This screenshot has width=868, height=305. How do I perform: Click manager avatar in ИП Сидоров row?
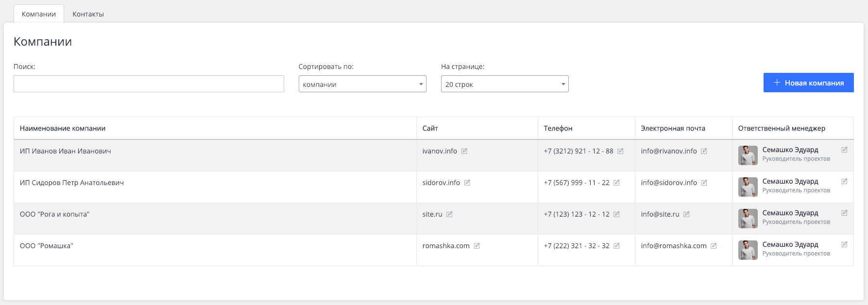(x=748, y=187)
